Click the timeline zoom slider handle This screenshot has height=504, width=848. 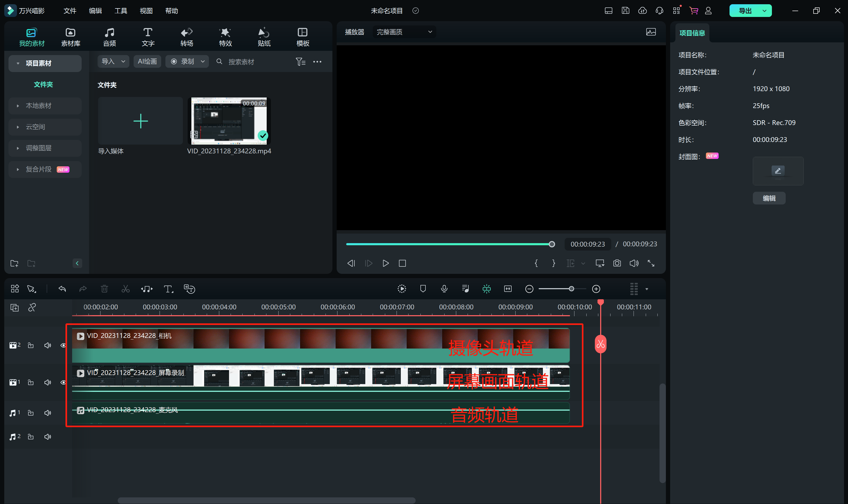tap(571, 289)
